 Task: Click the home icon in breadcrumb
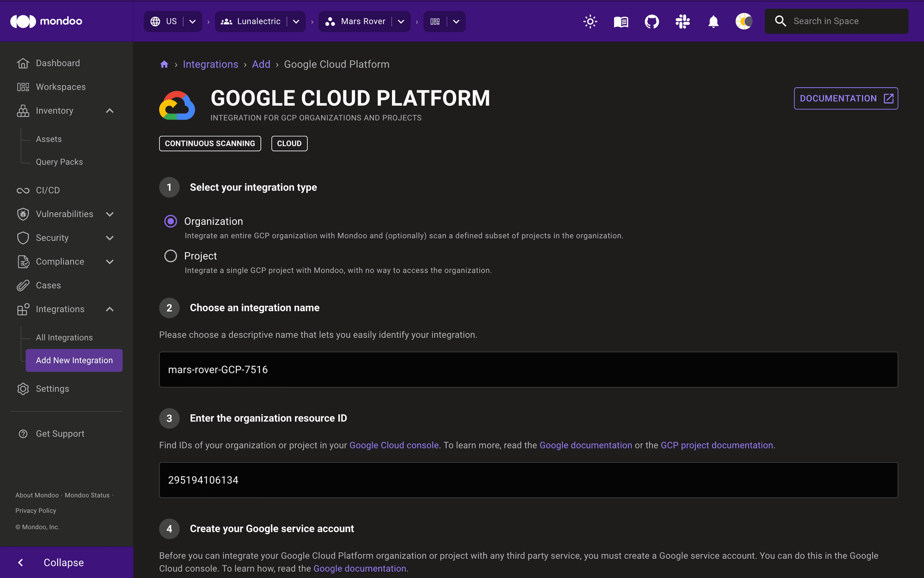tap(164, 65)
